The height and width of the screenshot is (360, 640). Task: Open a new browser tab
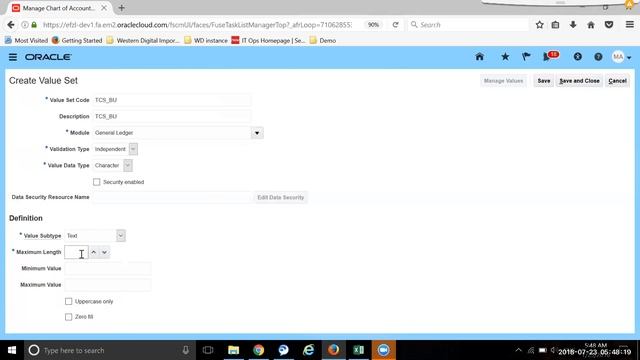121,8
